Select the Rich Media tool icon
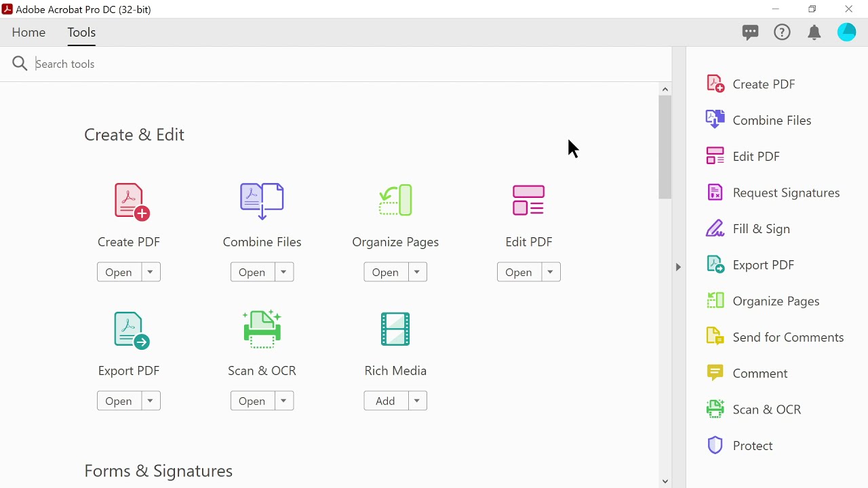 click(395, 329)
